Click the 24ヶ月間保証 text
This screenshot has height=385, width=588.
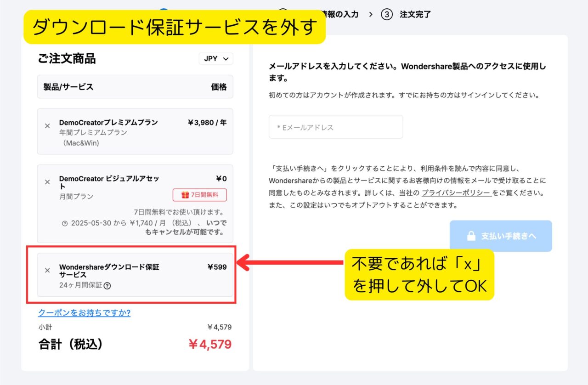(x=80, y=285)
